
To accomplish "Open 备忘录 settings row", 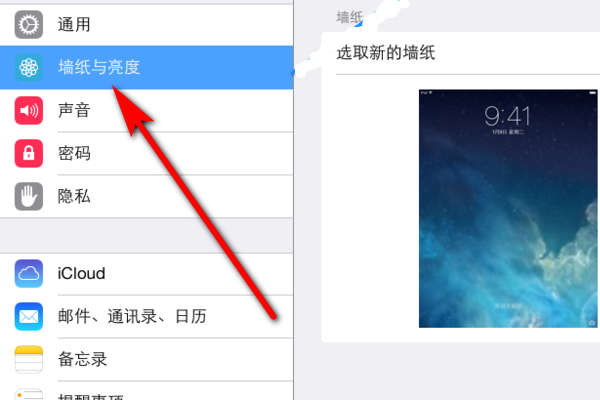I will tap(147, 359).
